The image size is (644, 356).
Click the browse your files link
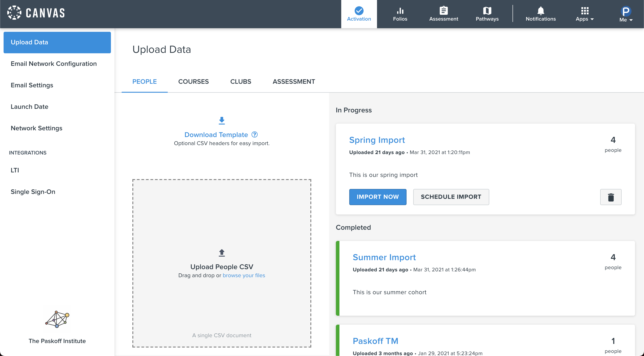[244, 275]
